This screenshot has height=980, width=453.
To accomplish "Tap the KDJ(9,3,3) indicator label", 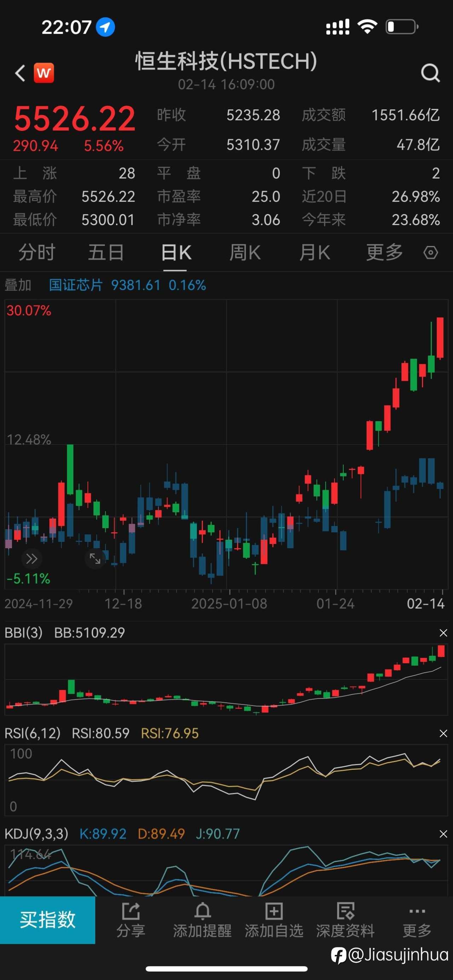I will [x=36, y=834].
